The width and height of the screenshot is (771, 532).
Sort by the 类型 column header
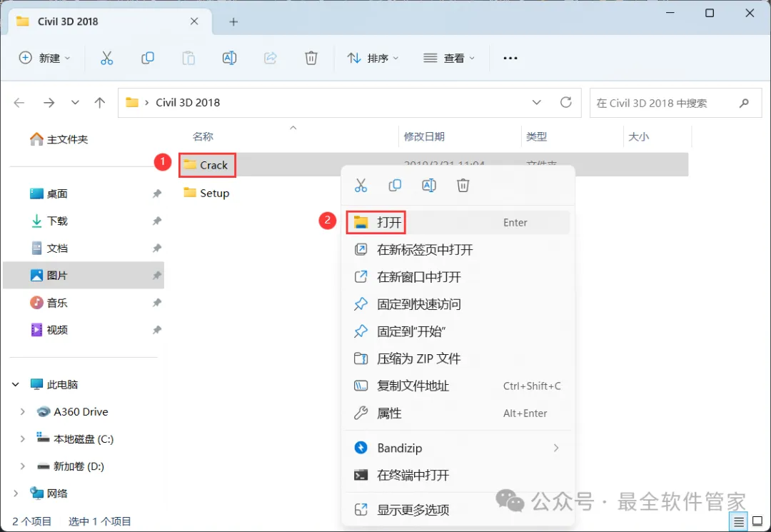536,136
